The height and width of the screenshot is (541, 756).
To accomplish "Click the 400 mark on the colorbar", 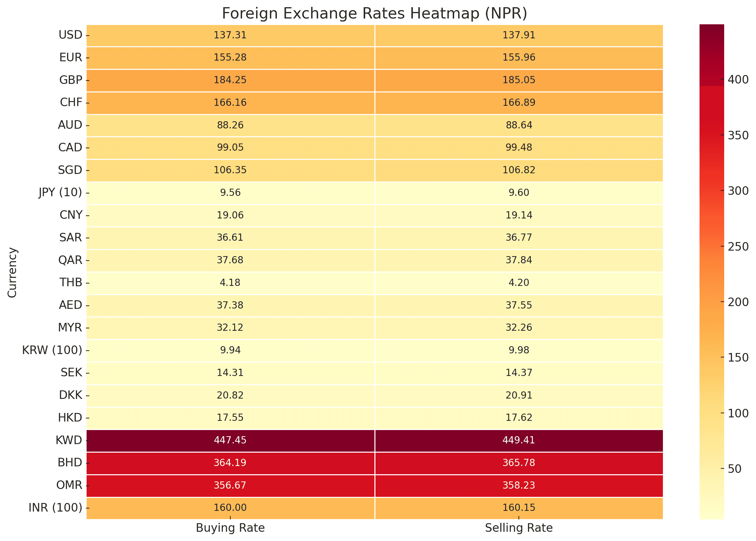I will [738, 80].
